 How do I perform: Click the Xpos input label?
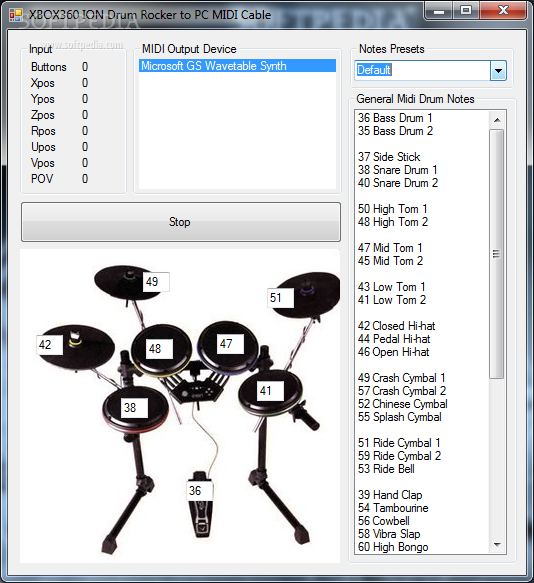pos(43,83)
